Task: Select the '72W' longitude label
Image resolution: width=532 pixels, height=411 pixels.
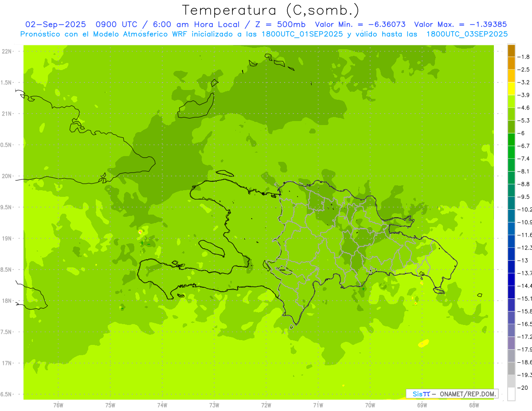Action: 266,405
